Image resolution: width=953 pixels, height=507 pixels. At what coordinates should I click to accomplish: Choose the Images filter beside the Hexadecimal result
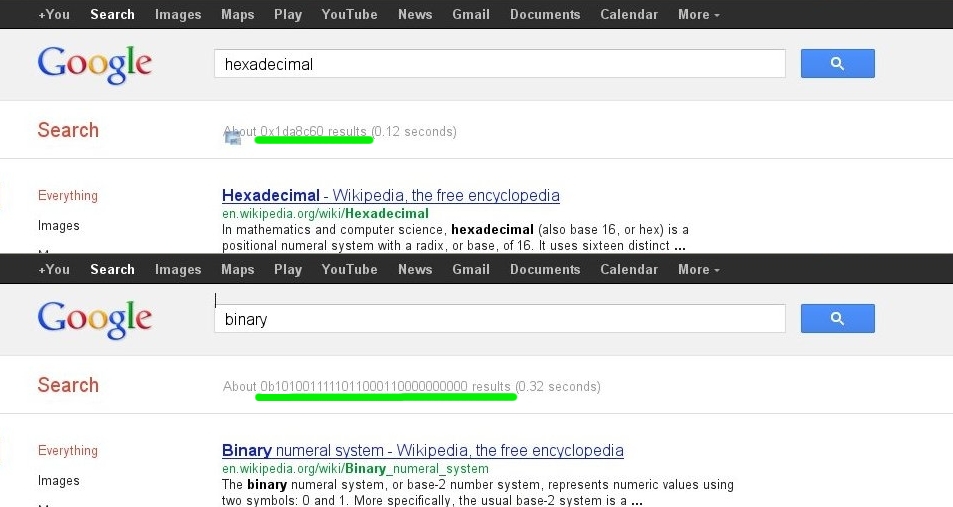coord(59,226)
